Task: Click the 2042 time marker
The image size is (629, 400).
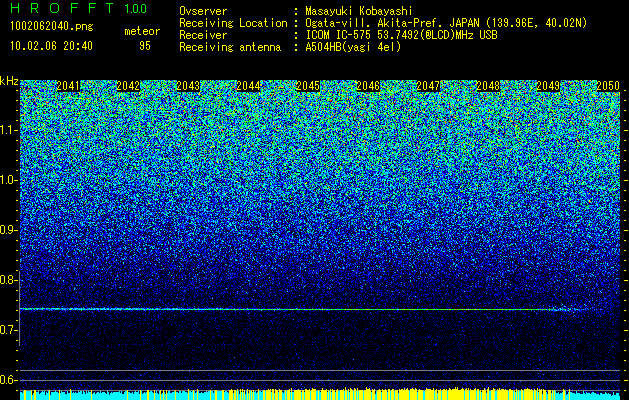Action: tap(128, 86)
